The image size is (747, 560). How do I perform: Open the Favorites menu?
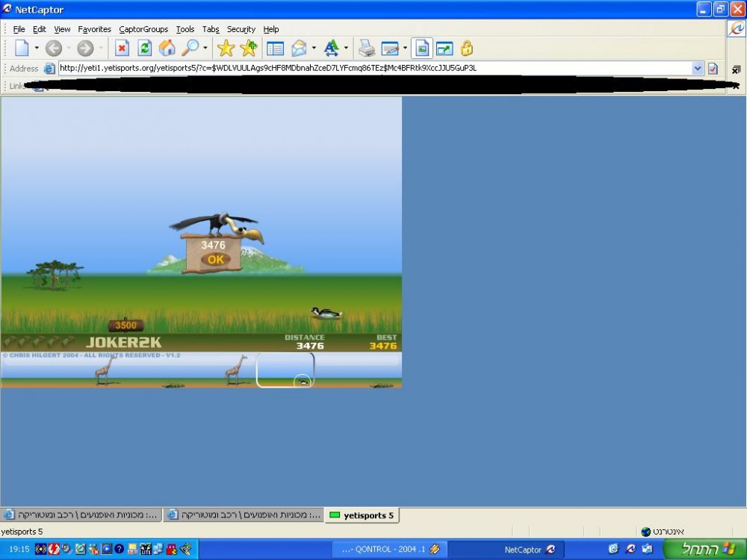pos(94,30)
